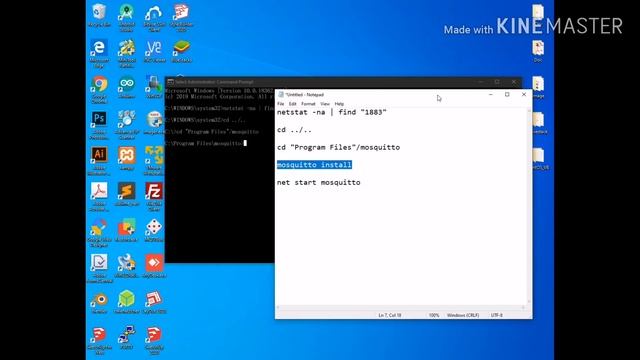Open Adobe Acrobat desktop shortcut
640x360 pixels.
(99, 197)
